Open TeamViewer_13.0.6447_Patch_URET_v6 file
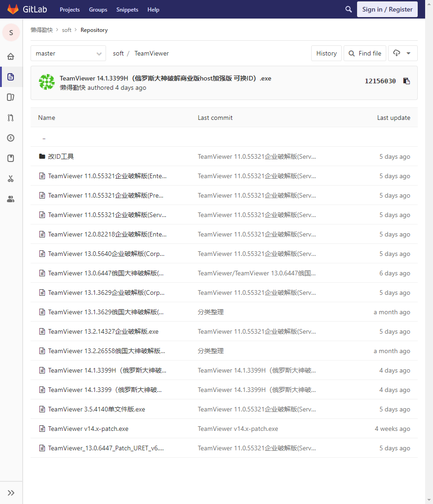Viewport: 433px width, 504px height. click(106, 448)
